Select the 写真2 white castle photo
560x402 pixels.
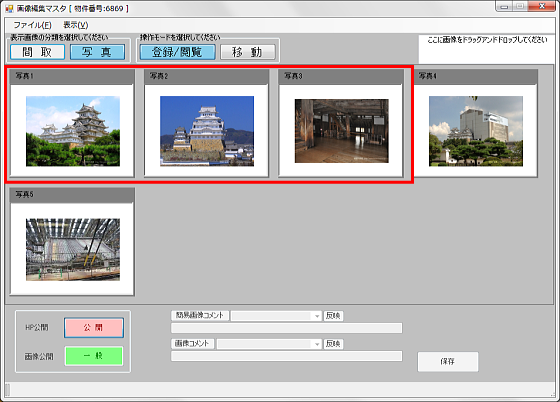(207, 131)
